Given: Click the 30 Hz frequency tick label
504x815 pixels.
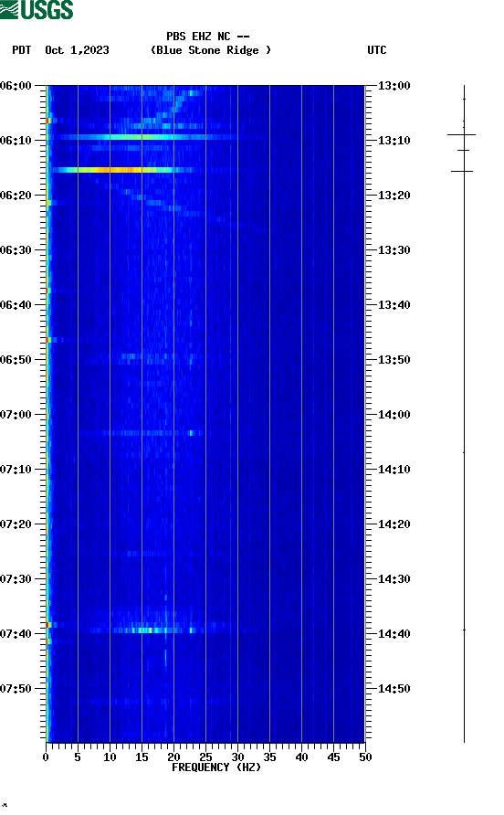Looking at the screenshot, I should point(237,757).
